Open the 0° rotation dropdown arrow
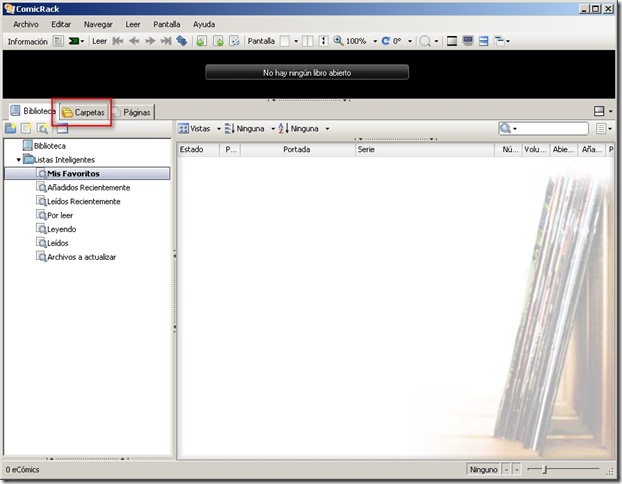This screenshot has height=484, width=622. pyautogui.click(x=410, y=41)
